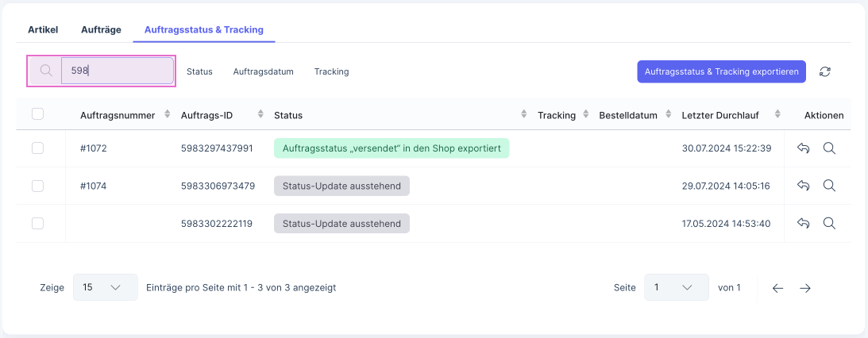Click the search field containing 598
Screen dimensions: 868x338
tap(117, 71)
